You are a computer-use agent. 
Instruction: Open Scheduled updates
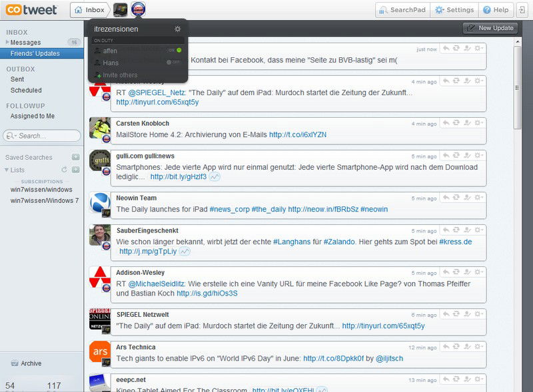click(x=26, y=90)
